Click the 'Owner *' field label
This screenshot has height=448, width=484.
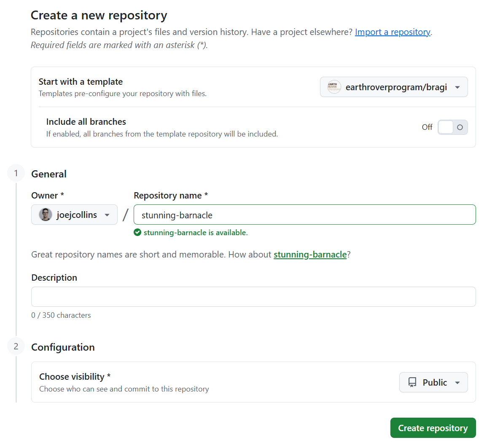coord(48,196)
